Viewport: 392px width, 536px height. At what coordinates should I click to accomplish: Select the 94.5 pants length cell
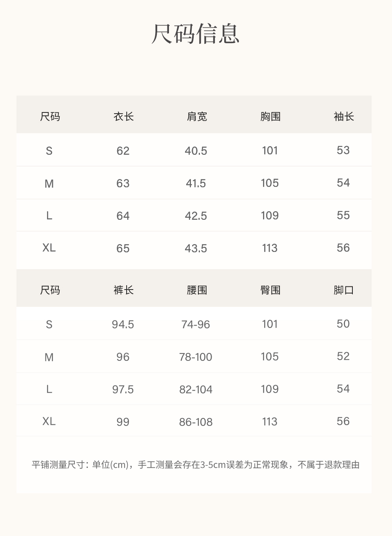point(123,324)
